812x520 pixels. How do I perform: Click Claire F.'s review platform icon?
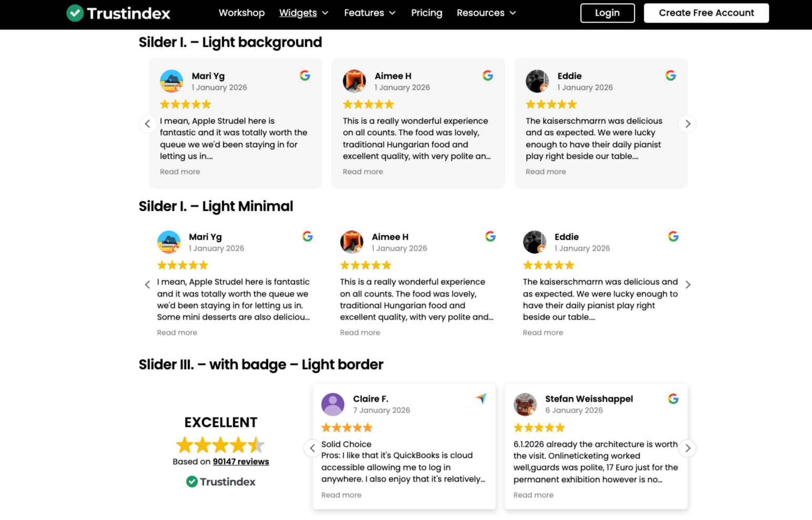tap(480, 399)
